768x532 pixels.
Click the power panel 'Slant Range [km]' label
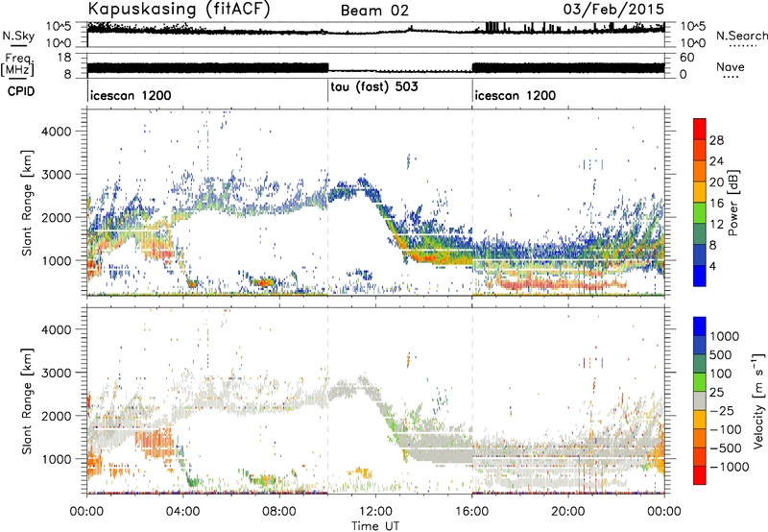click(x=28, y=203)
